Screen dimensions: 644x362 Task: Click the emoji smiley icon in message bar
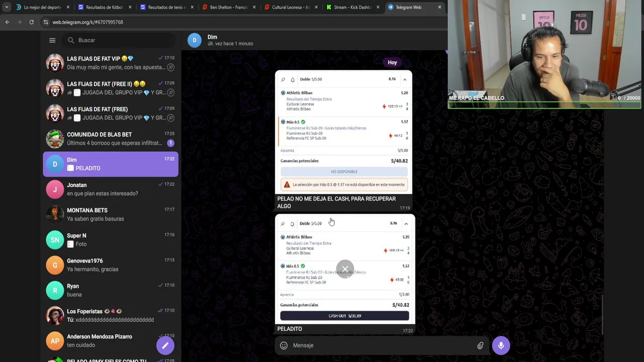(x=284, y=345)
